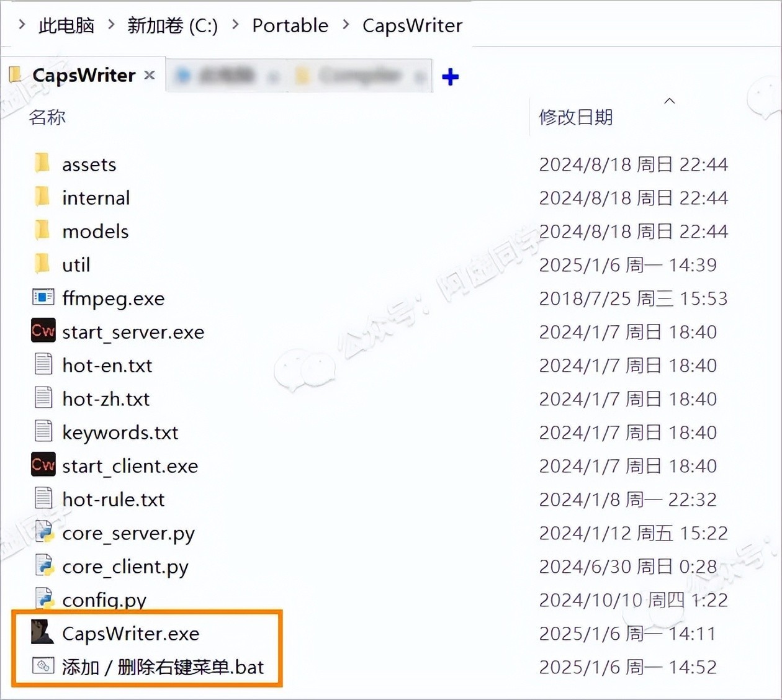Click the hot-rule.txt document icon
782x700 pixels.
(x=43, y=498)
